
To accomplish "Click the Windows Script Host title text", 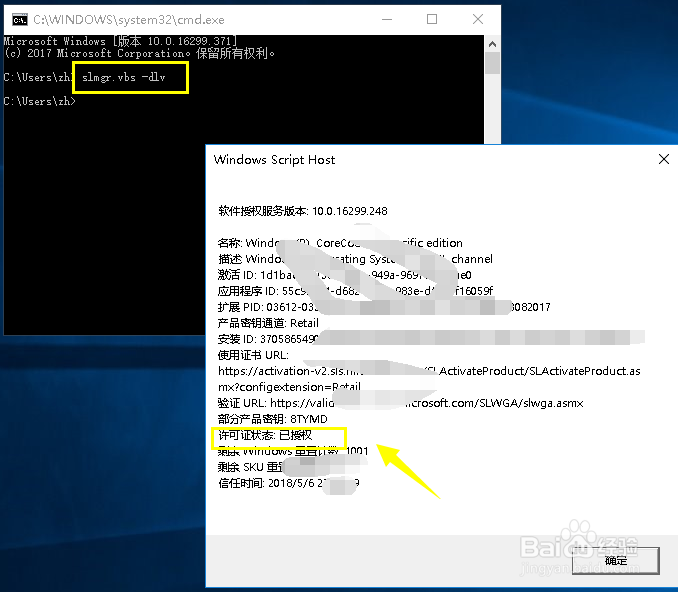I will [x=274, y=160].
